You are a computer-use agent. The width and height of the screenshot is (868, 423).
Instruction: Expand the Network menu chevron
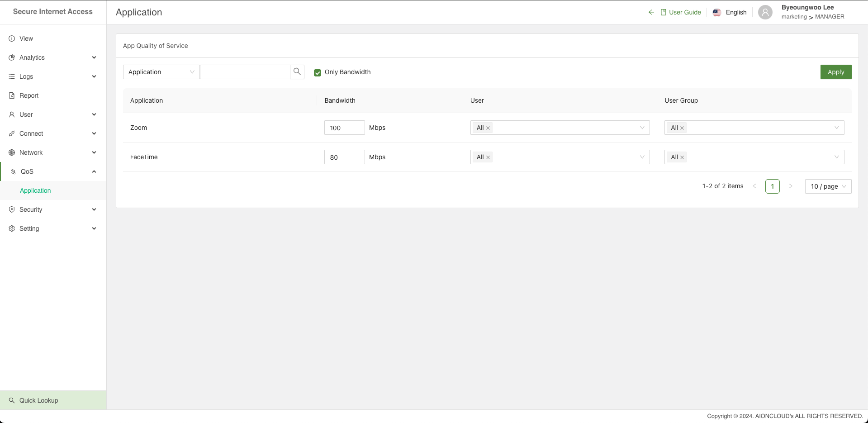tap(94, 152)
